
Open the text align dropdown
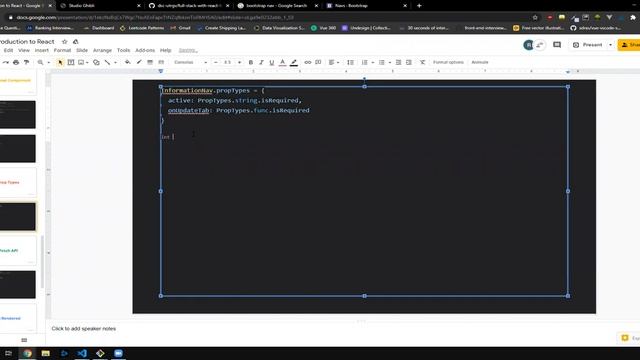point(334,62)
